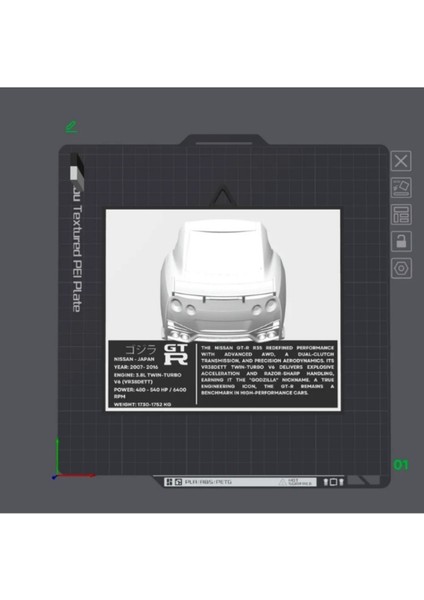Click the GT-R logo on the plaque
Screen dimensions: 424x600
click(x=176, y=354)
